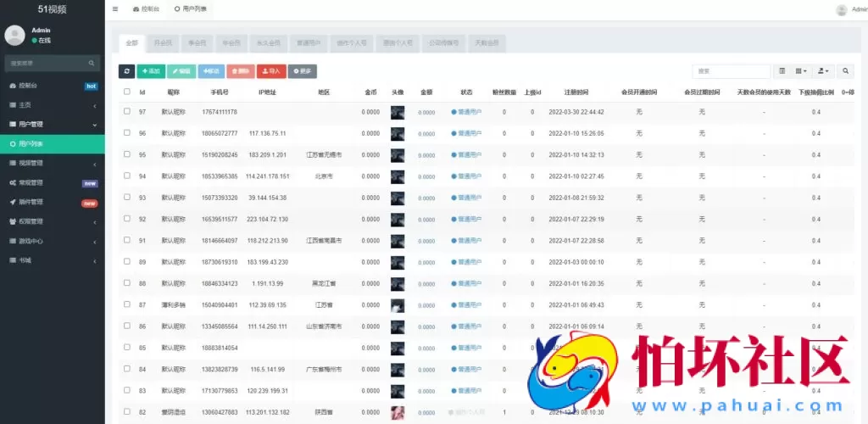
Task: Click the sidebar menu search magnifier icon
Action: 92,63
